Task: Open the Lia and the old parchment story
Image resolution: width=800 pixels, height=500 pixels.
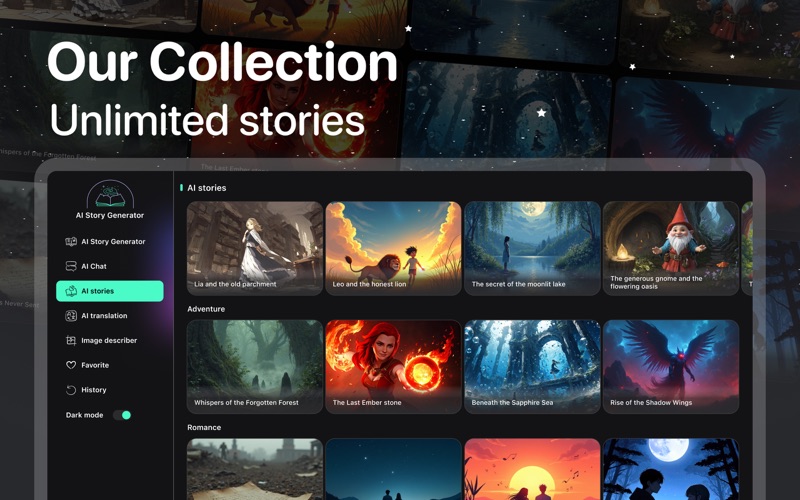Action: click(x=255, y=248)
